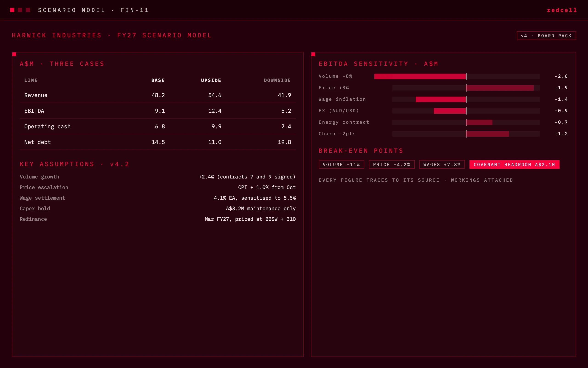Click the '+2.4% (contracts 7 and 9 signed)' value
Screen dimensions: 588x368
click(x=247, y=177)
